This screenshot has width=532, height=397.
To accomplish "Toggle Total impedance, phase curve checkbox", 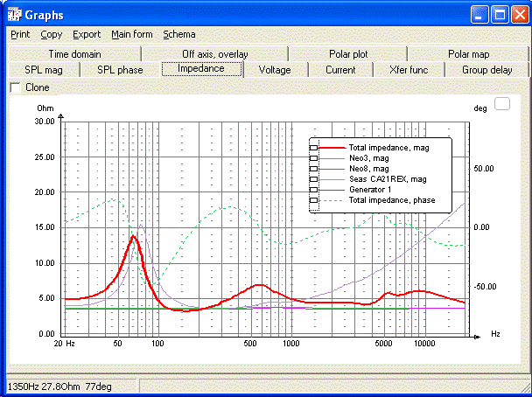I will 314,200.
